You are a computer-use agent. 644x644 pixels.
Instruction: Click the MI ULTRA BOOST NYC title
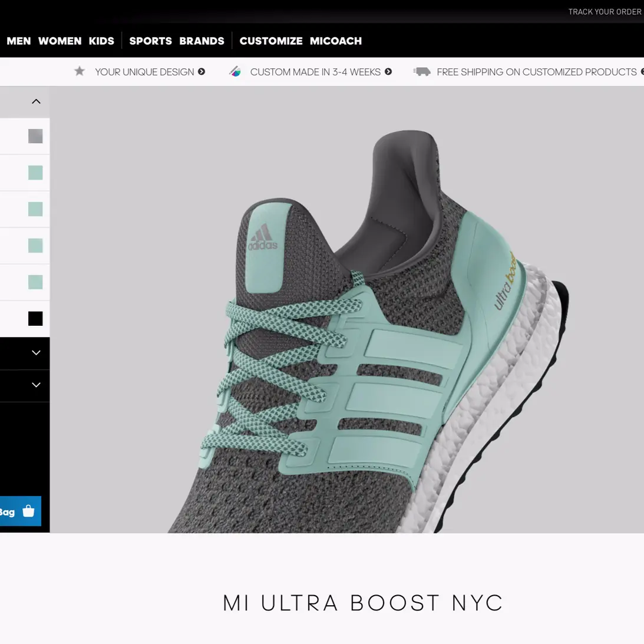pos(363,603)
